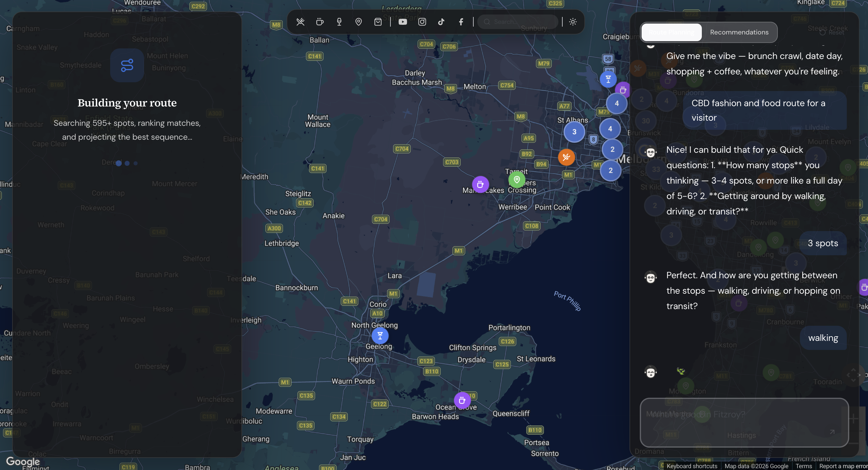
Task: Open the Keyboard shortcuts map link
Action: pos(692,466)
